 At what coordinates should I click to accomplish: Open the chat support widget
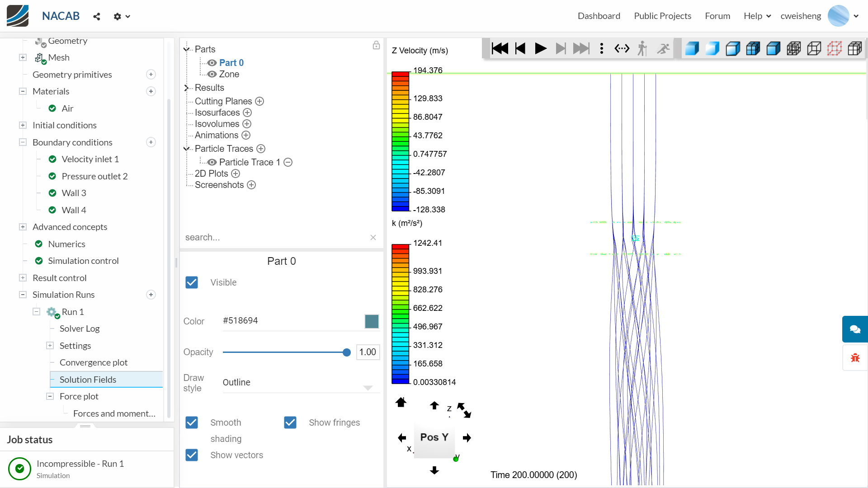[x=854, y=329]
